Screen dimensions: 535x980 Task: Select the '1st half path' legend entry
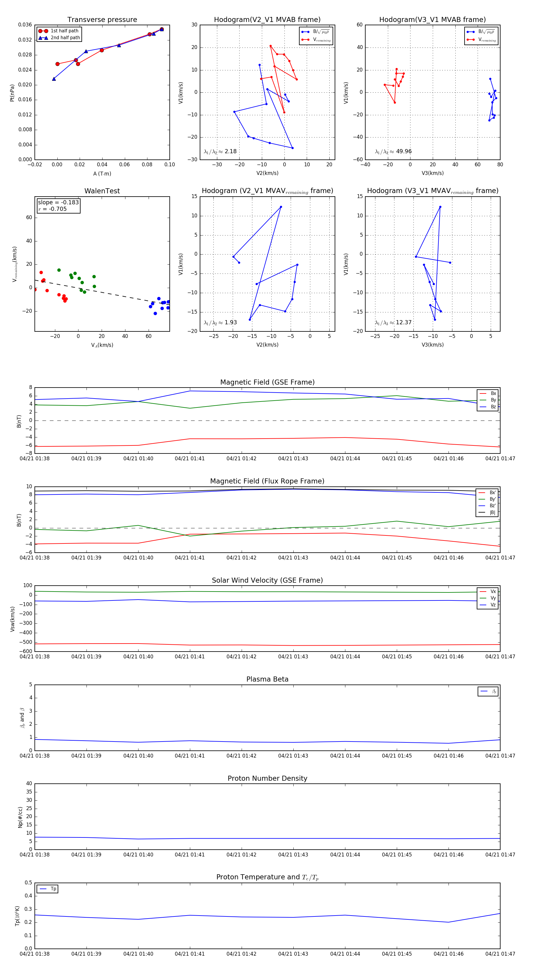[x=59, y=31]
